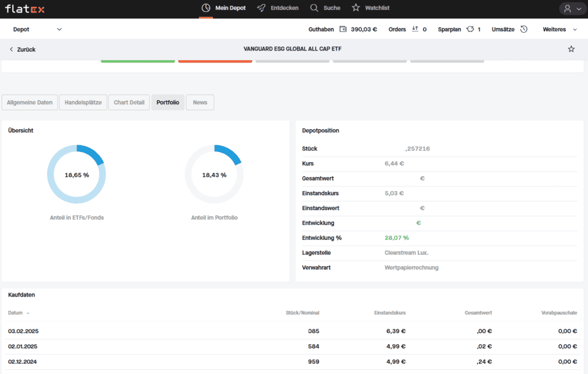
Task: Open the Suche navigation item
Action: pos(325,8)
